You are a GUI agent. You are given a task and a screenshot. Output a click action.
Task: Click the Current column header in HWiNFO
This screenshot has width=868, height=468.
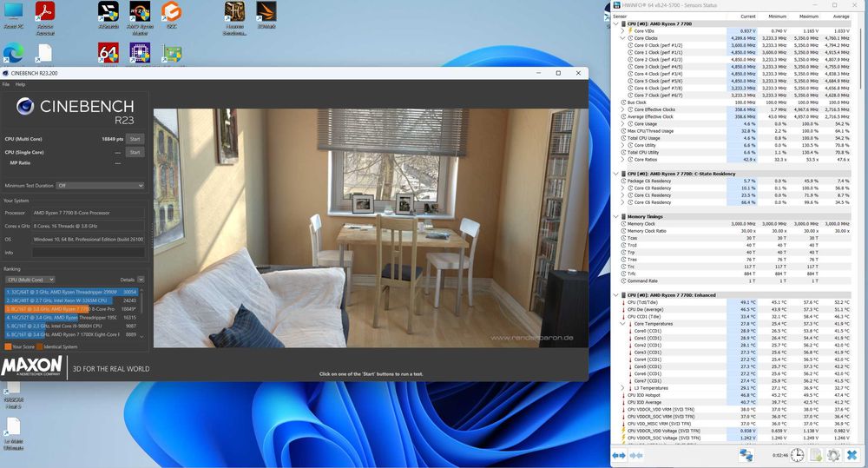(x=748, y=16)
